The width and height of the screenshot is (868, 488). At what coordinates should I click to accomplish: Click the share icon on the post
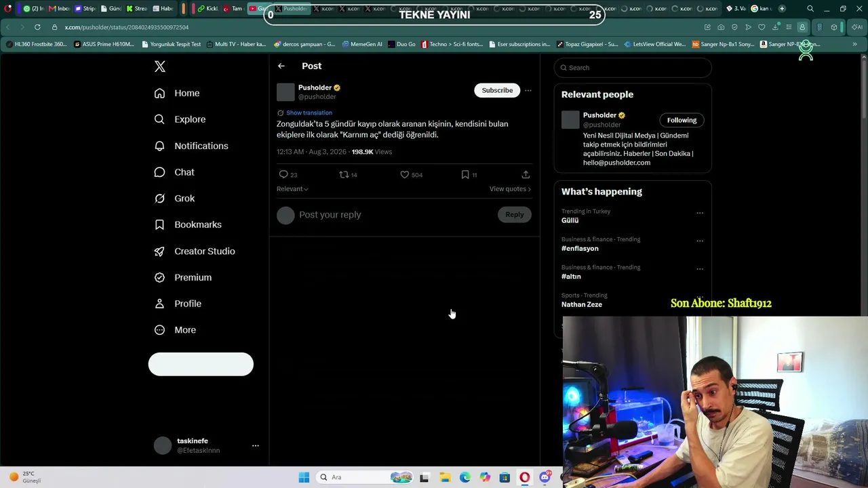(526, 175)
